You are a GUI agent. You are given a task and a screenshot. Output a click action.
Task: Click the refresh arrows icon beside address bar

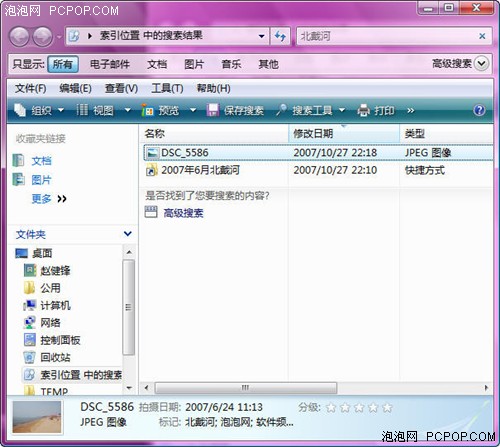click(x=280, y=36)
